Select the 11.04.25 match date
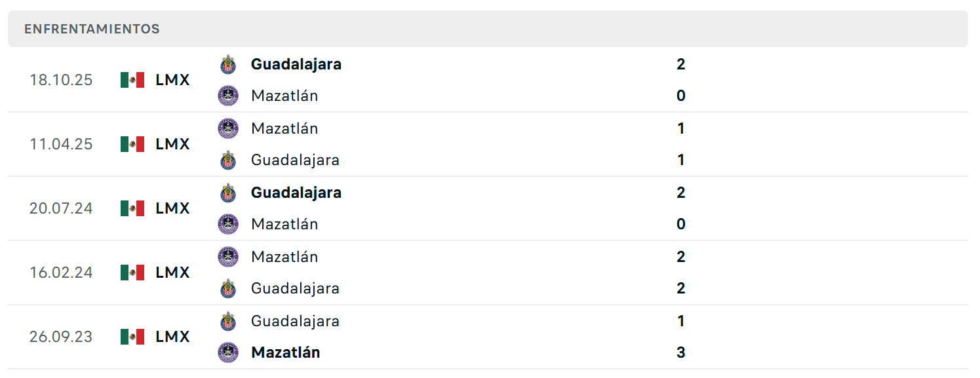 61,144
